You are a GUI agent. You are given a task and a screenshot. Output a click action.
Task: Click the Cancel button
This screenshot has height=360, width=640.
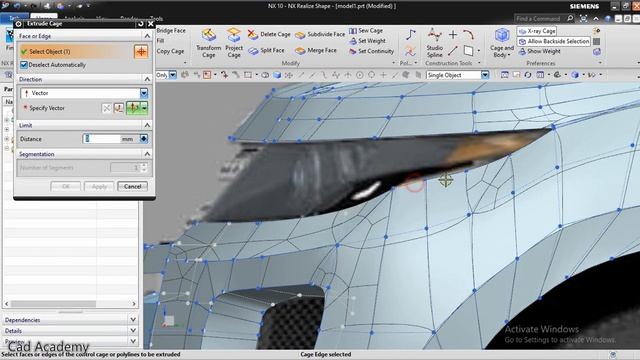132,187
